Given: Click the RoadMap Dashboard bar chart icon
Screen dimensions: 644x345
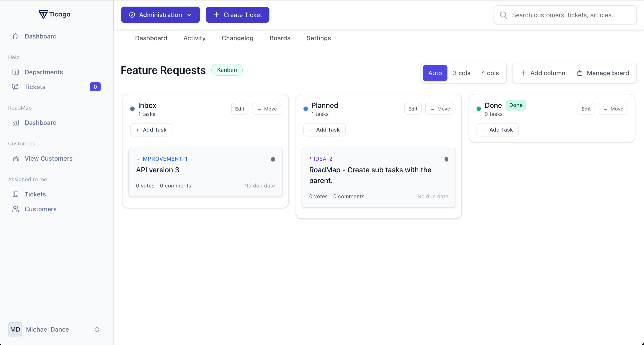Looking at the screenshot, I should point(15,123).
